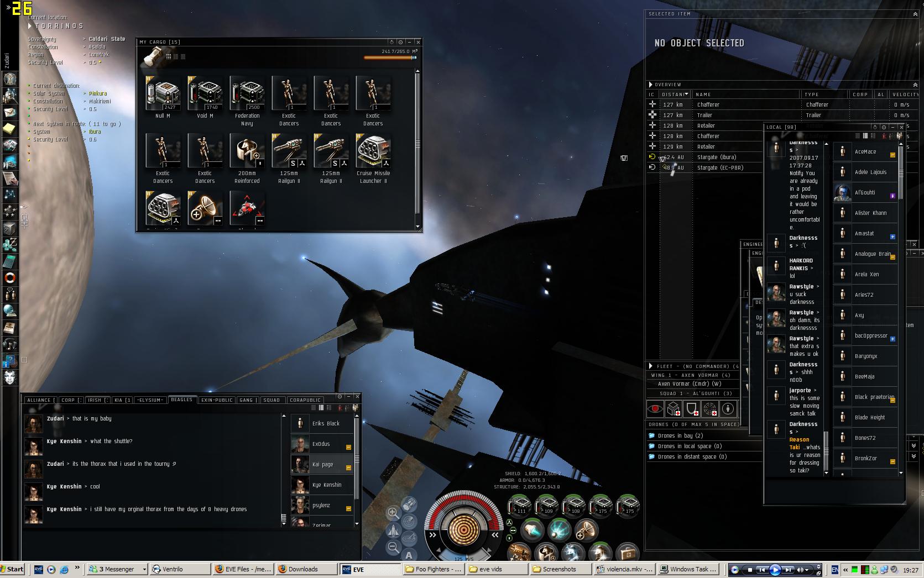Open the assets cube icon in the sidebar
Image resolution: width=924 pixels, height=578 pixels.
[10, 228]
